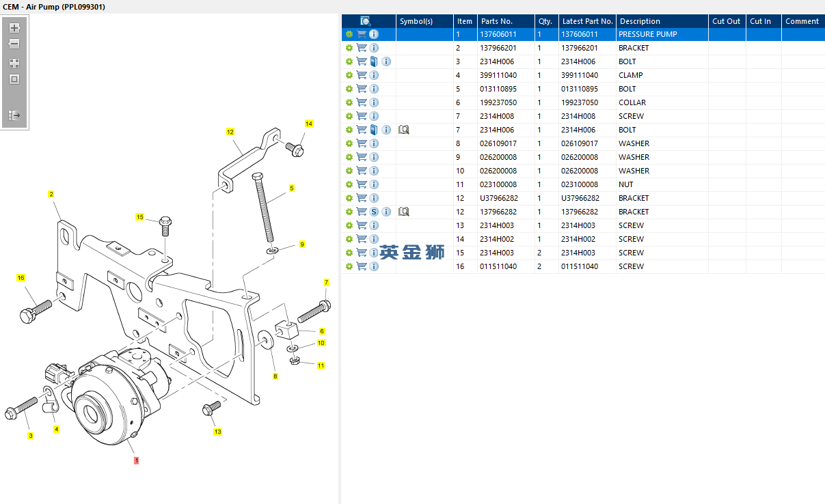
Task: Add PRESSURE PUMP to cart
Action: click(362, 34)
